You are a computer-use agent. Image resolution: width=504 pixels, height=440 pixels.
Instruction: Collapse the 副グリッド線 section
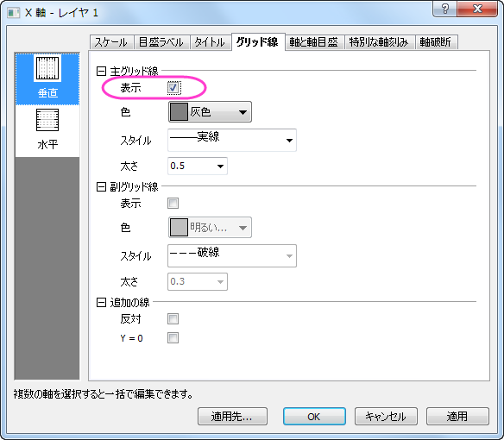pyautogui.click(x=101, y=186)
